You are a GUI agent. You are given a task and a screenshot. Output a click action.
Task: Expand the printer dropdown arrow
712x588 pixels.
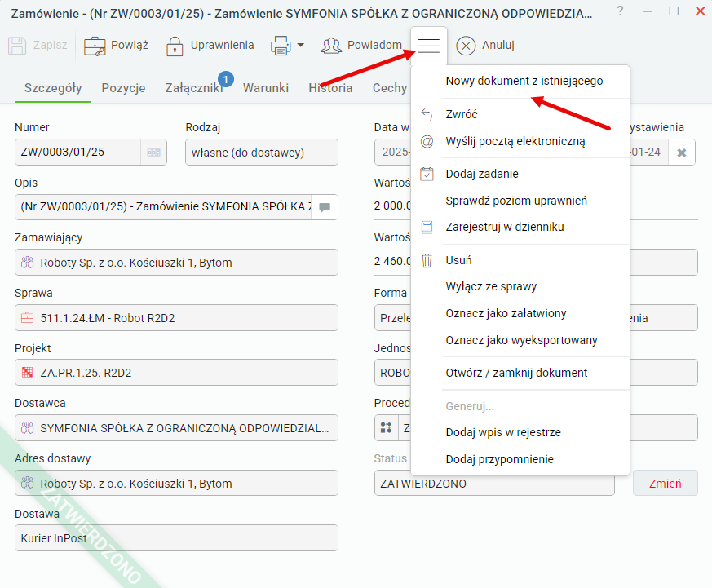click(x=301, y=45)
